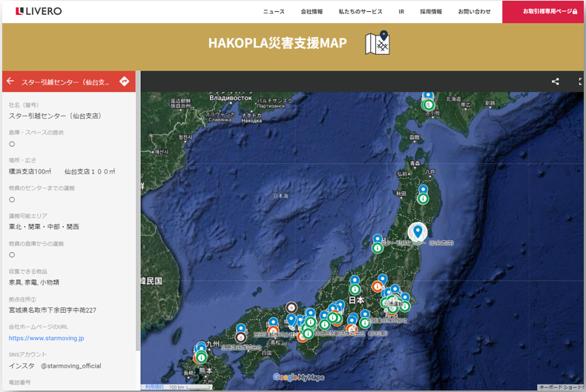Click the brown marker near Hiroshima
The height and width of the screenshot is (392, 586).
[x=241, y=337]
